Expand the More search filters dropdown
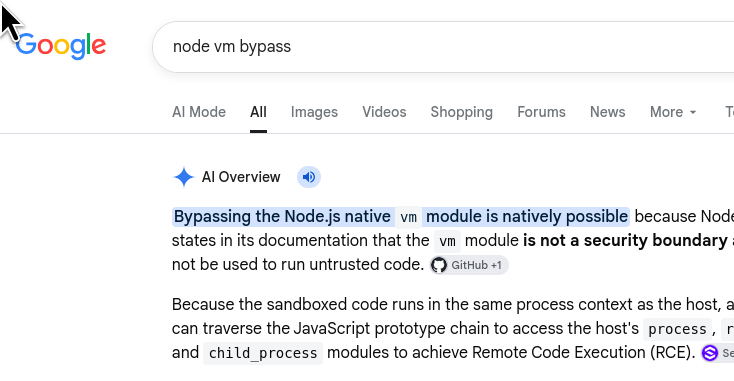This screenshot has width=734, height=381. (x=673, y=112)
